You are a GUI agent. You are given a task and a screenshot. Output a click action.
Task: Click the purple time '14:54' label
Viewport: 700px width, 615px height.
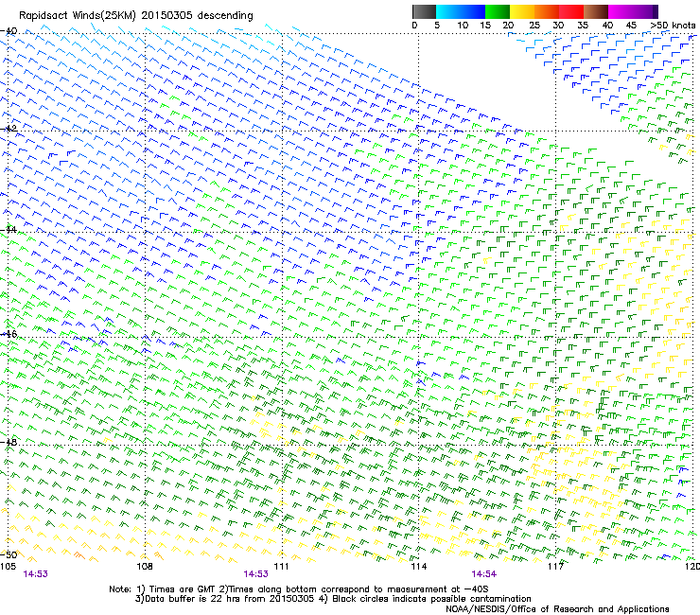pyautogui.click(x=484, y=574)
